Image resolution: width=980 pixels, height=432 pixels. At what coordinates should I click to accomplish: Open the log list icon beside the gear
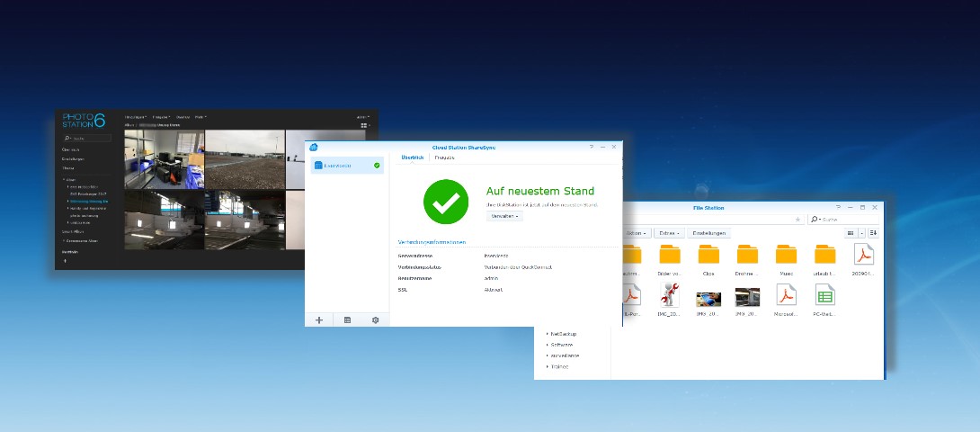[348, 319]
